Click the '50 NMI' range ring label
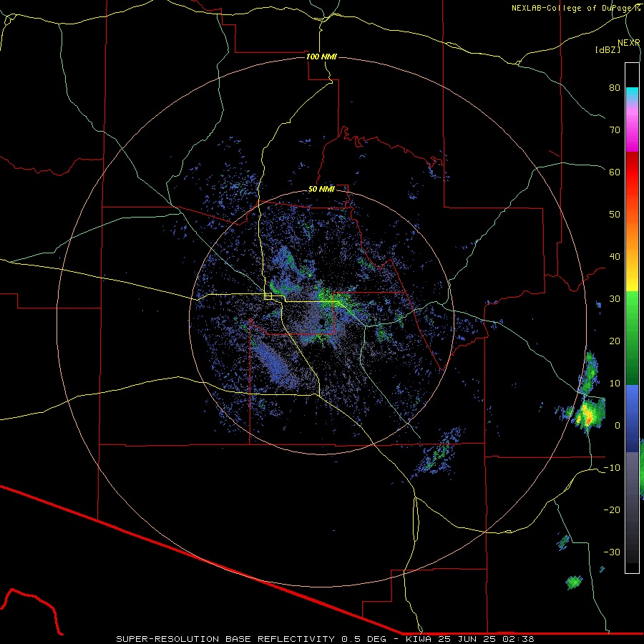 (x=321, y=190)
